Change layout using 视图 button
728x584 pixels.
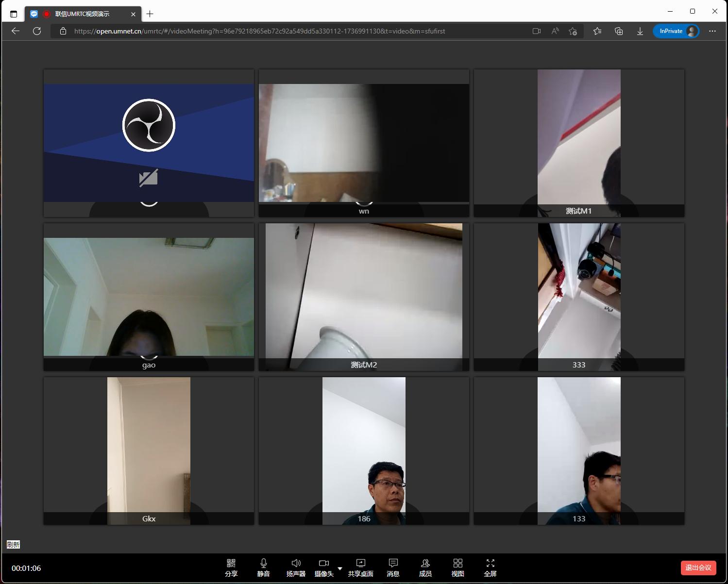pyautogui.click(x=457, y=567)
